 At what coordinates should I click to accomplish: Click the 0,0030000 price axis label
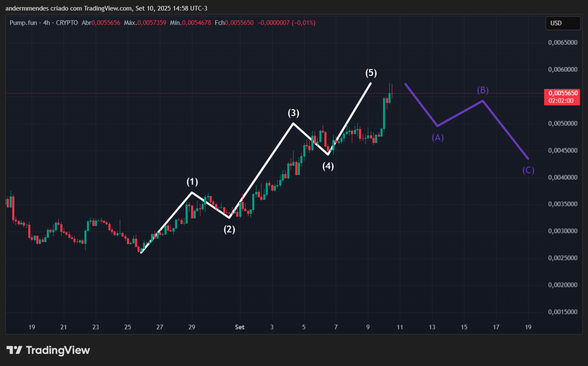point(563,231)
